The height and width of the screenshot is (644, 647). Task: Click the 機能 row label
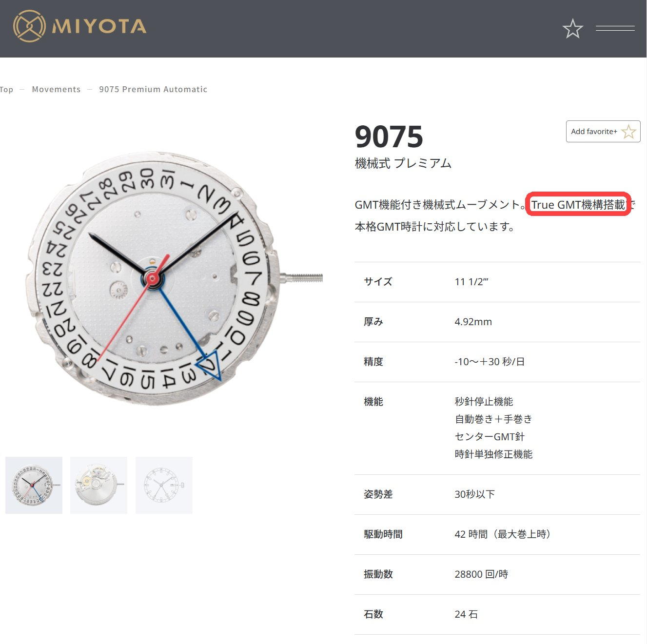[x=373, y=402]
